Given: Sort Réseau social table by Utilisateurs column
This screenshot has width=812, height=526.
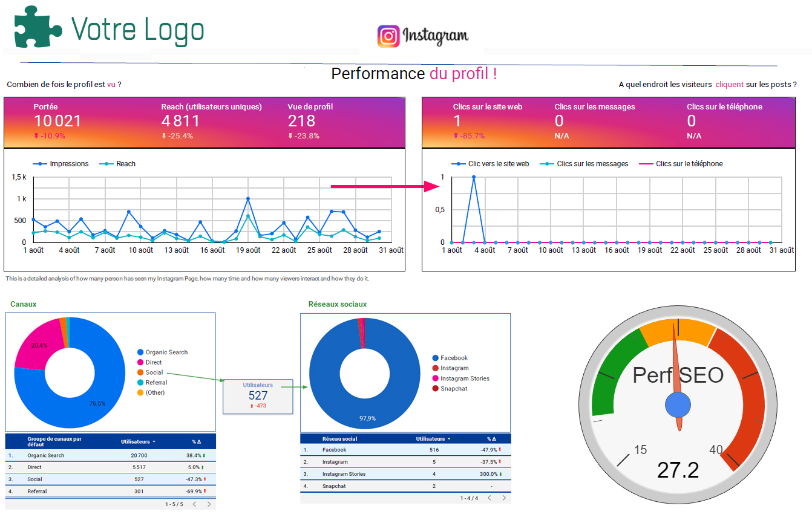Looking at the screenshot, I should click(433, 439).
